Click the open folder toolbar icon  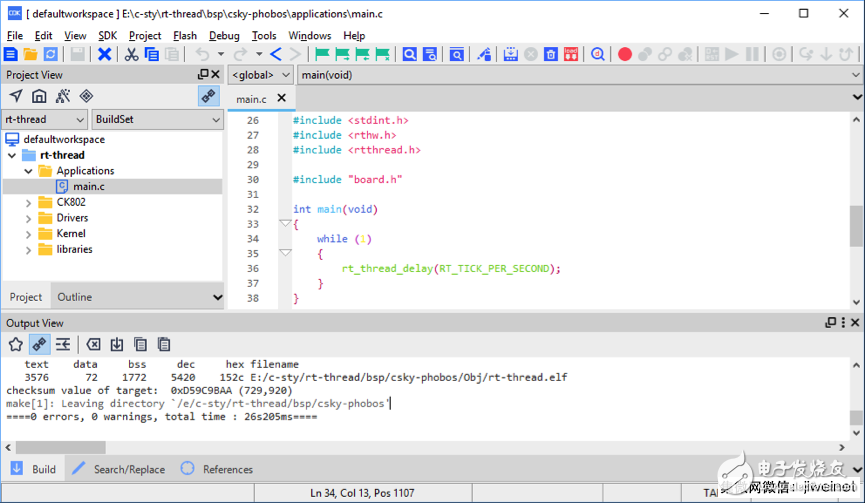pyautogui.click(x=30, y=54)
